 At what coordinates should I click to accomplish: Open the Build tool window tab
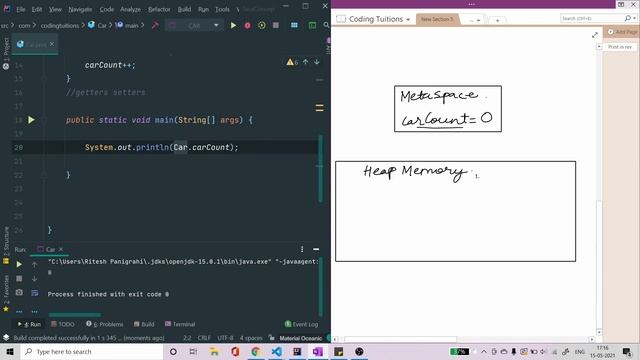pos(144,324)
